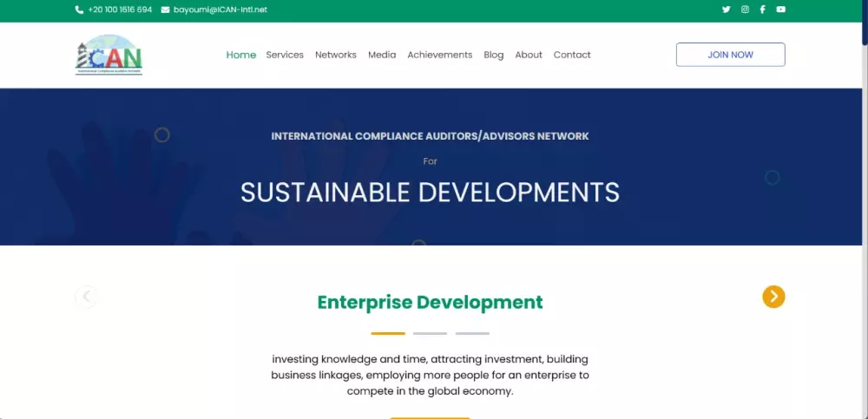Open the About menu item
The image size is (868, 419).
pyautogui.click(x=529, y=55)
